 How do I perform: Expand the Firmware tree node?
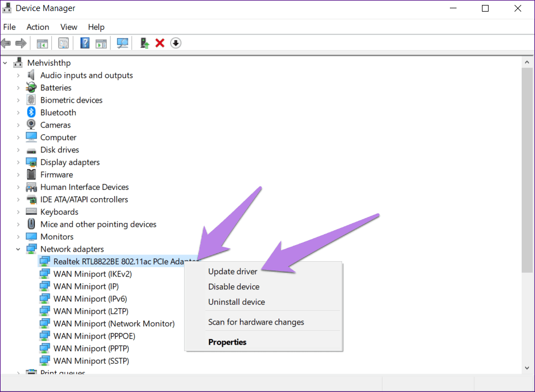[18, 174]
